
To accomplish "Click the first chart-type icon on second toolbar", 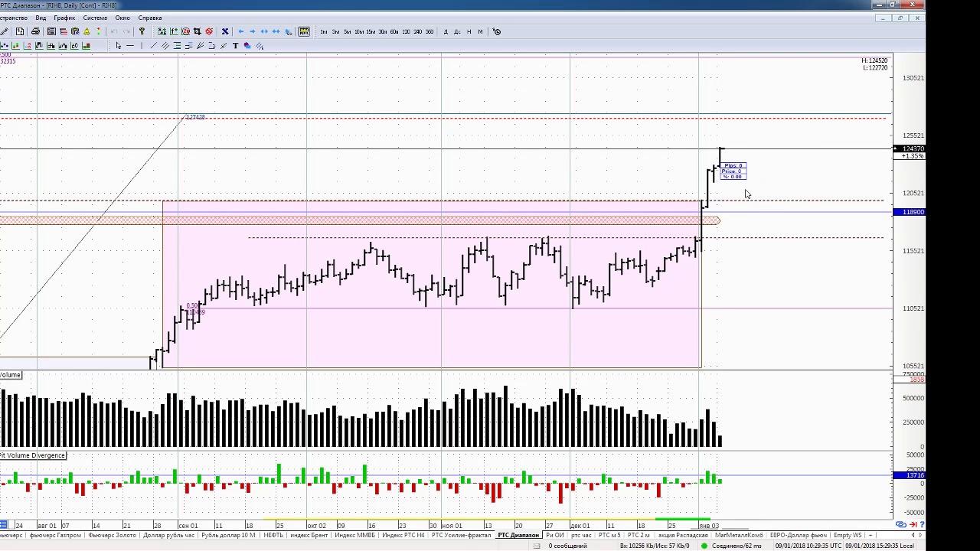I will [5, 46].
